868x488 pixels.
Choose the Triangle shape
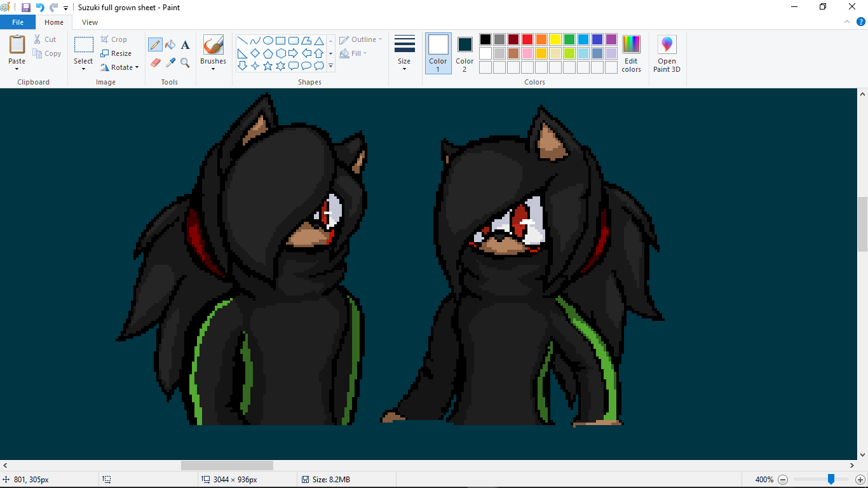click(319, 41)
